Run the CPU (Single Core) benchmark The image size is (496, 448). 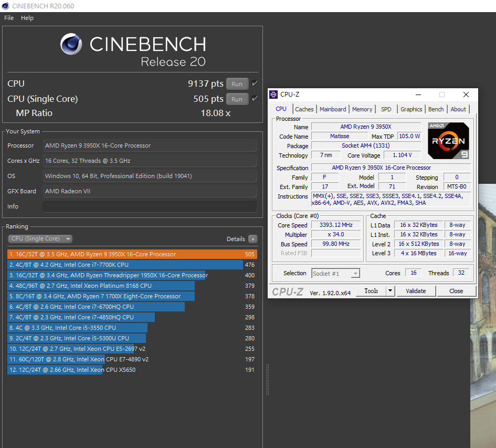(x=237, y=99)
